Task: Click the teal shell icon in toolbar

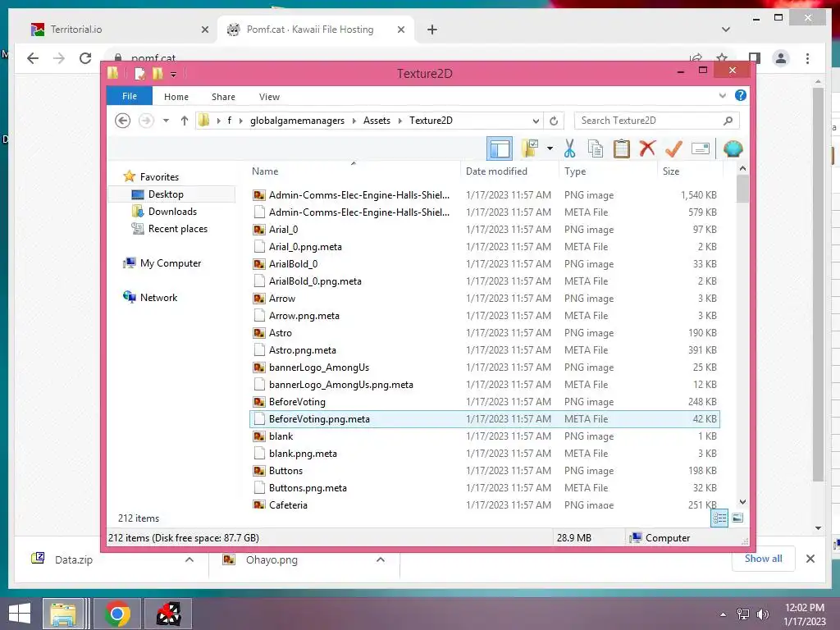Action: point(733,148)
